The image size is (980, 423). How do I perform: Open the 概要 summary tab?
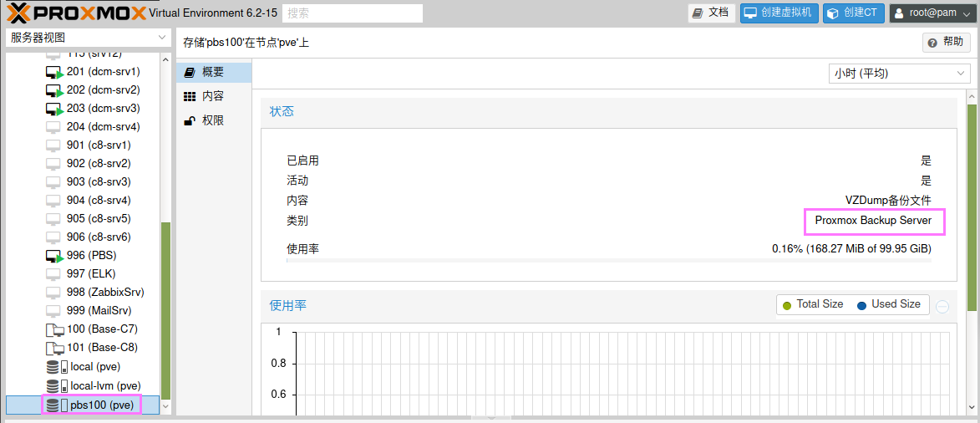(x=214, y=73)
